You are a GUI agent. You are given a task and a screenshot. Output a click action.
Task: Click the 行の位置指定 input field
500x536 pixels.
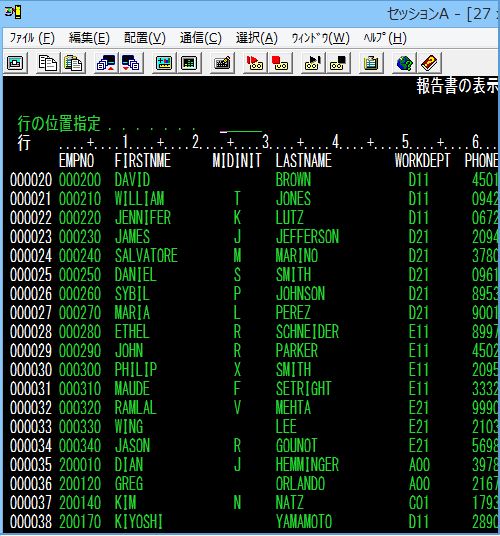coord(241,125)
